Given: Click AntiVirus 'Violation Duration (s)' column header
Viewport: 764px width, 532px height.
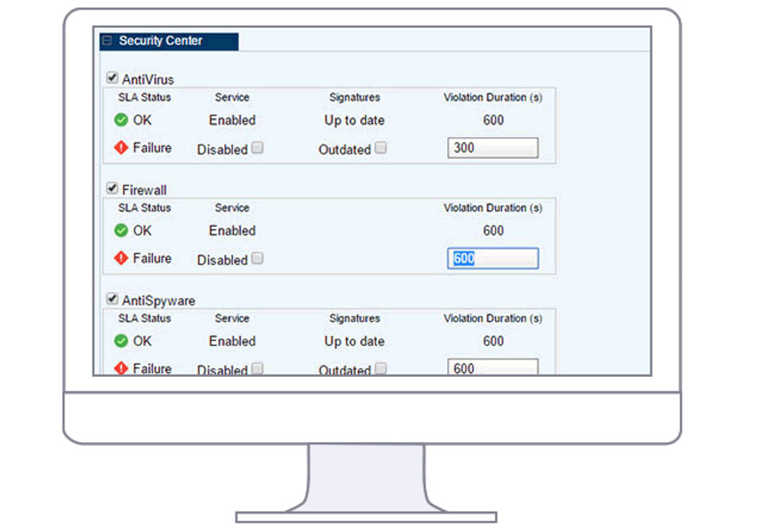Looking at the screenshot, I should click(x=493, y=97).
